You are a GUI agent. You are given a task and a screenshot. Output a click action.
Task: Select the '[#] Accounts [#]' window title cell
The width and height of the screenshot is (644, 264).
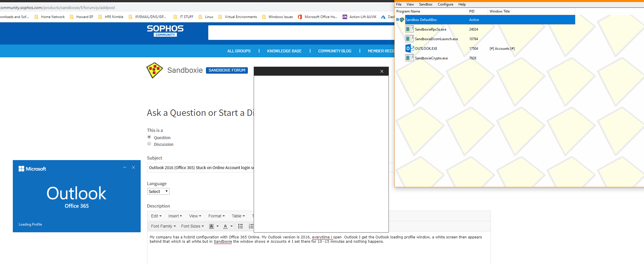point(502,49)
